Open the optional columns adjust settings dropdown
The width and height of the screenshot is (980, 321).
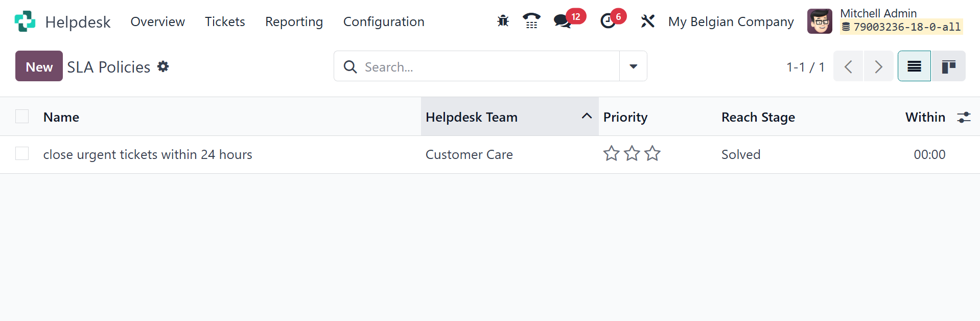point(964,117)
